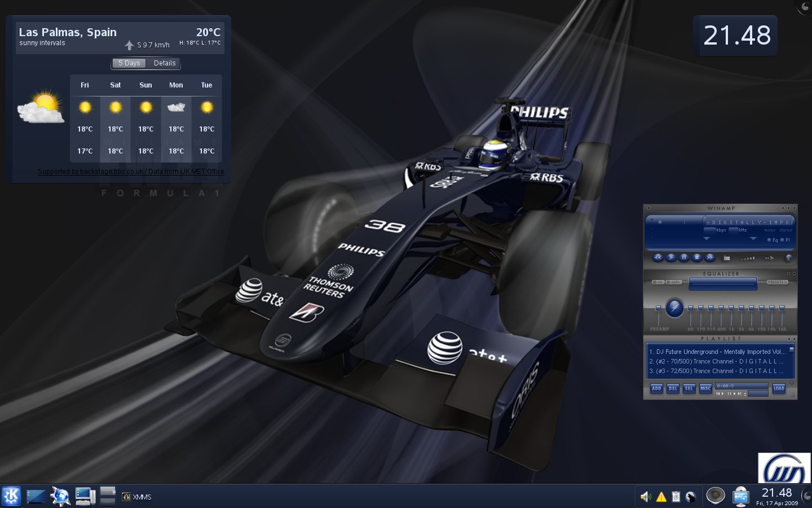
Task: Toggle the Pl playlist window button in Winamp
Action: pyautogui.click(x=785, y=240)
